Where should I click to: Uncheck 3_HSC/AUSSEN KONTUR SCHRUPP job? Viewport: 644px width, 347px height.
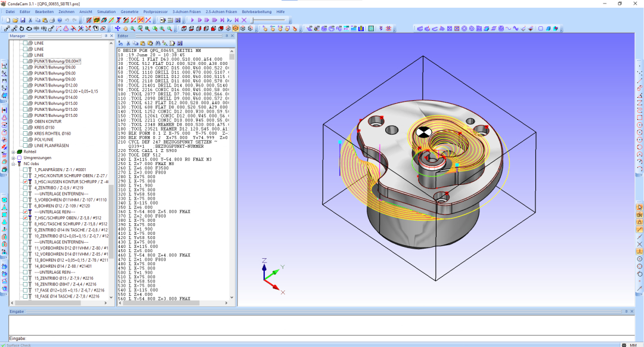tap(26, 182)
